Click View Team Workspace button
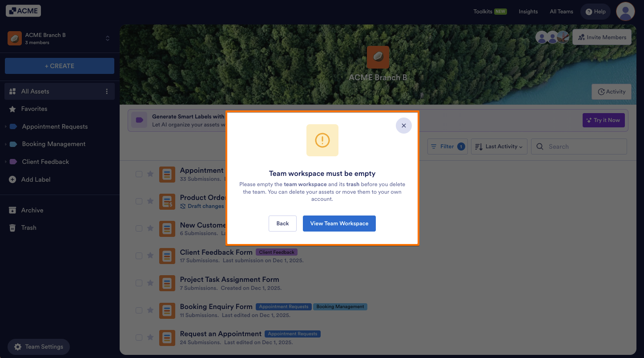This screenshot has height=358, width=644. coord(339,224)
